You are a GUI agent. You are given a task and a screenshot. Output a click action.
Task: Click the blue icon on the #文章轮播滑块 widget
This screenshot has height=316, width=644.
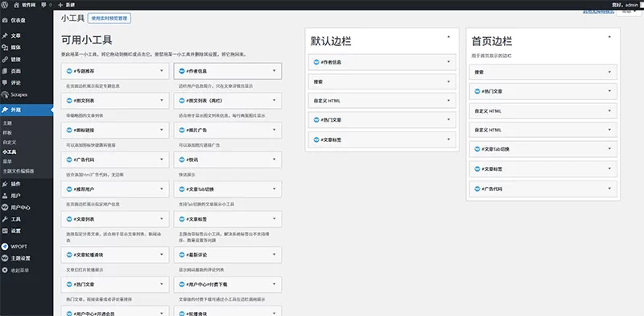click(x=69, y=255)
